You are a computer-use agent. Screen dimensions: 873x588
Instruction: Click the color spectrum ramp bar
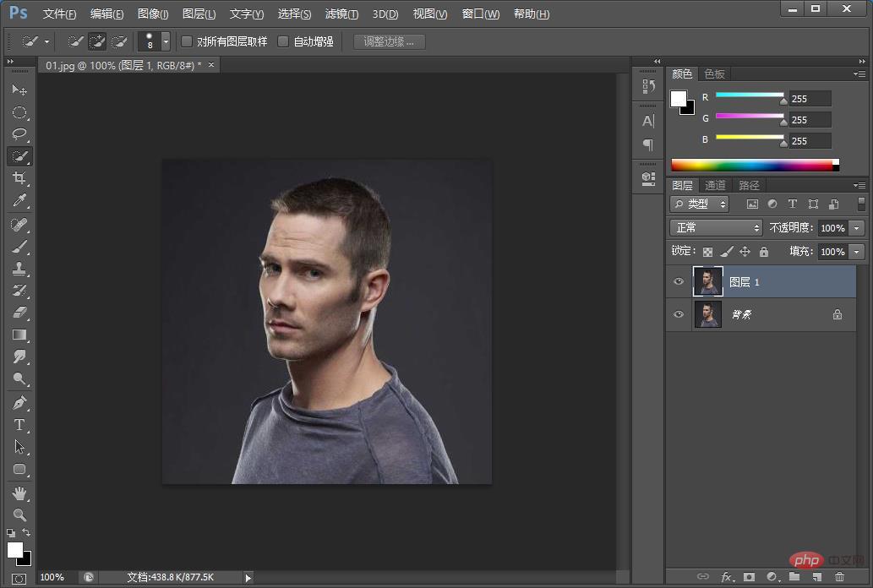click(752, 166)
